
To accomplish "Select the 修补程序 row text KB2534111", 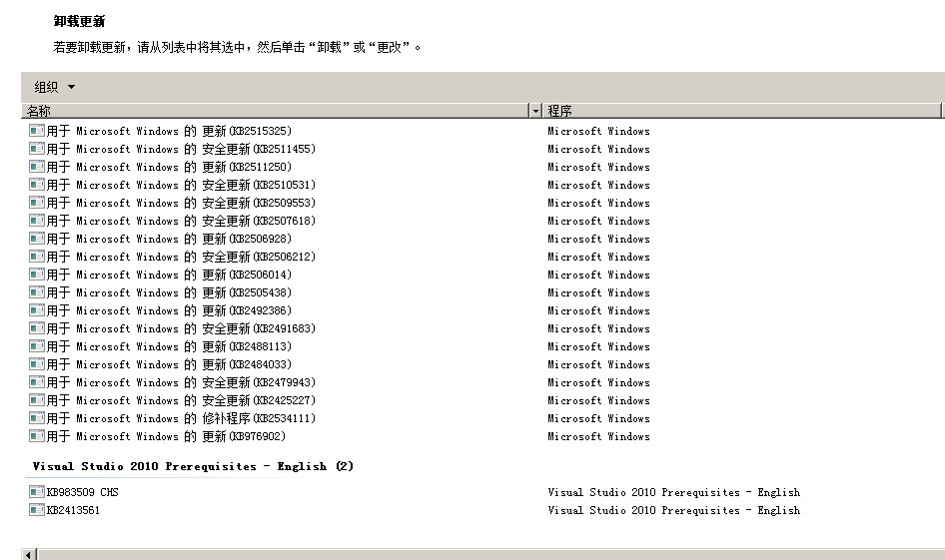I will (x=182, y=419).
